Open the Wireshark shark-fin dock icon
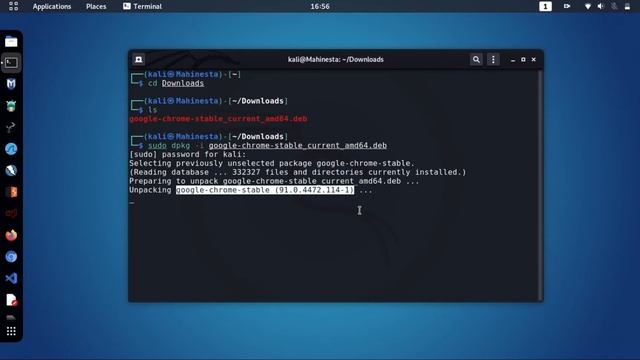The image size is (640, 360). (11, 149)
